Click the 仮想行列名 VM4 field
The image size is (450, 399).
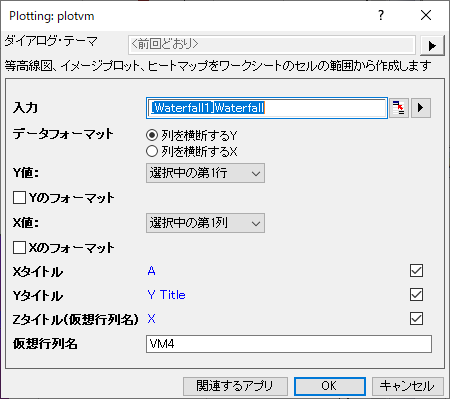289,344
